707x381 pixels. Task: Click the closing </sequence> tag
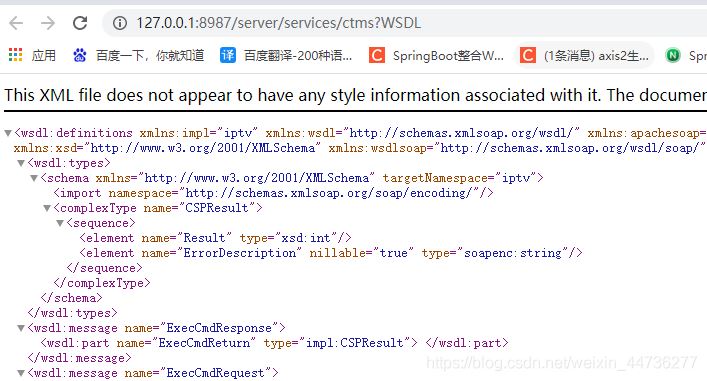pyautogui.click(x=104, y=268)
